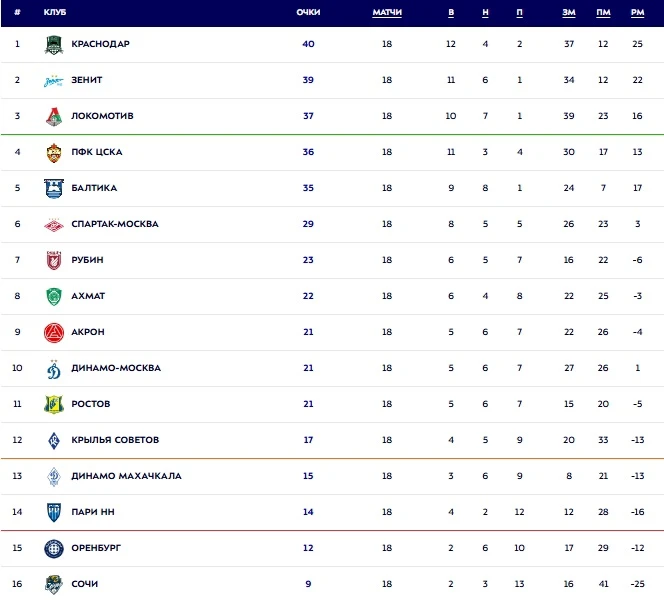This screenshot has height=602, width=664.
Task: Click the Rubin club logo
Action: [x=53, y=260]
